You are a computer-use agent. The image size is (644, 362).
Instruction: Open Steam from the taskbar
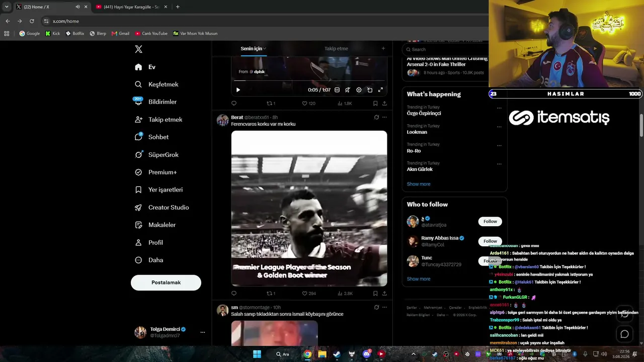337,354
